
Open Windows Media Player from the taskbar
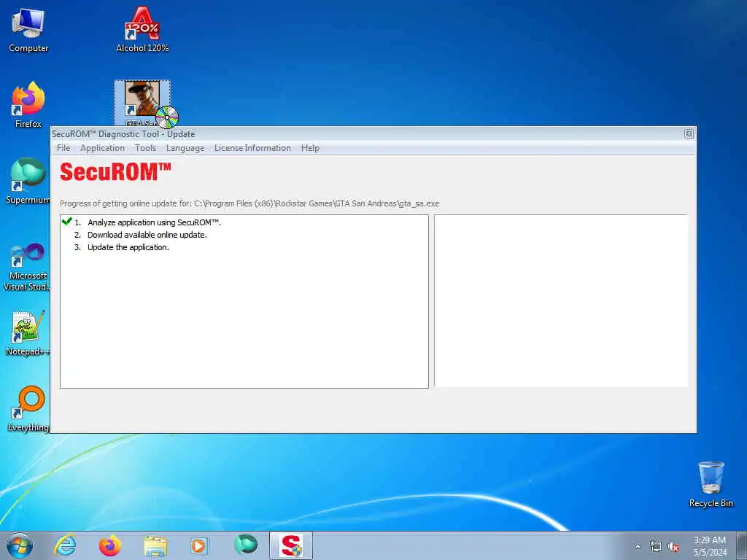(198, 545)
